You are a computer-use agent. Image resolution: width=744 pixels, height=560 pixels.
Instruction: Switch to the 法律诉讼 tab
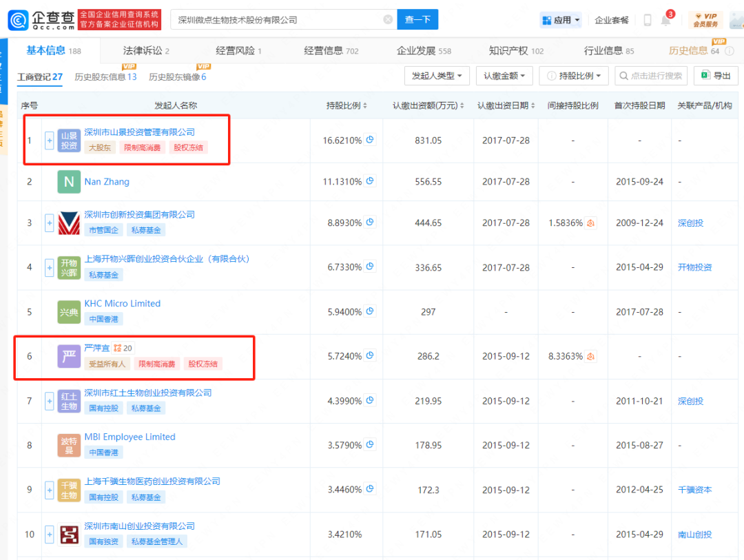coord(145,50)
